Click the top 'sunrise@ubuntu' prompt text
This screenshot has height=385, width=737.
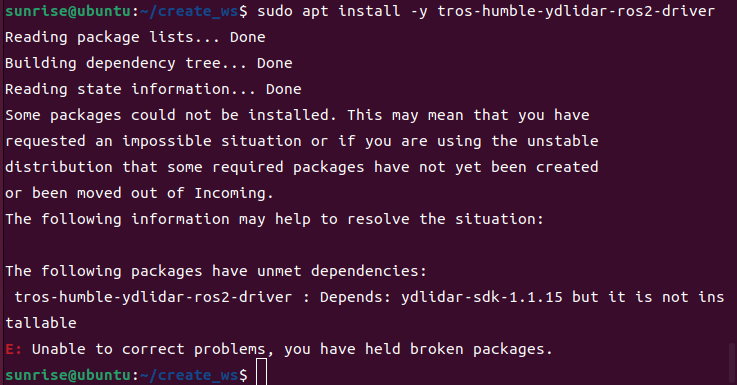point(69,11)
